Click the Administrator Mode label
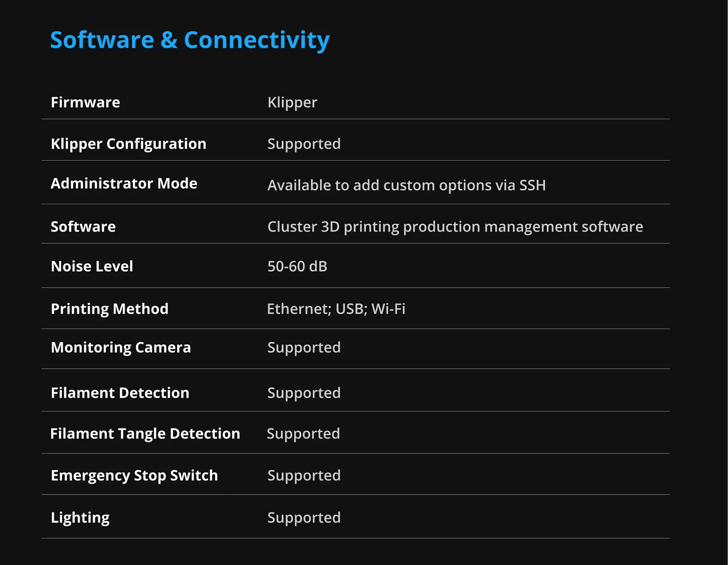Viewport: 728px width, 565px height. (124, 183)
